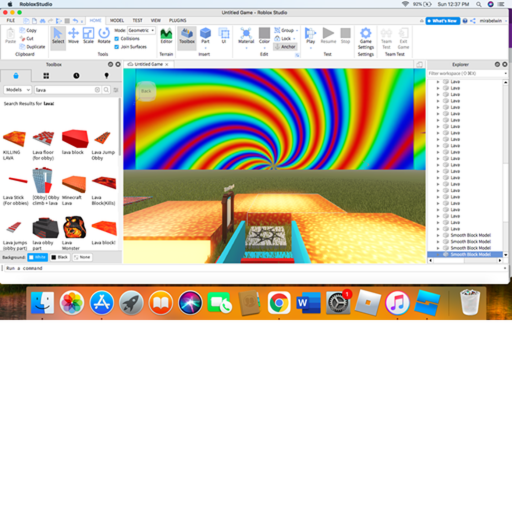Click the What's New button
Image resolution: width=512 pixels, height=512 pixels.
[x=443, y=21]
